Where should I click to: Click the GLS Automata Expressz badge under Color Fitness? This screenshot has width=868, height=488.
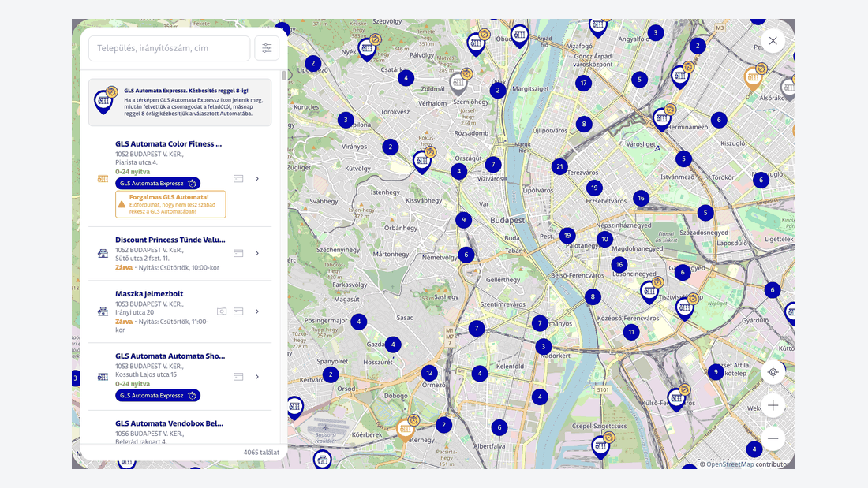point(158,183)
